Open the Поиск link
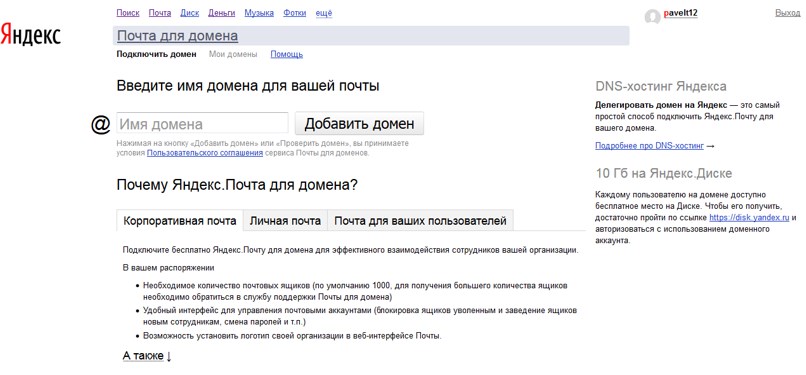The height and width of the screenshot is (375, 806). pyautogui.click(x=127, y=13)
